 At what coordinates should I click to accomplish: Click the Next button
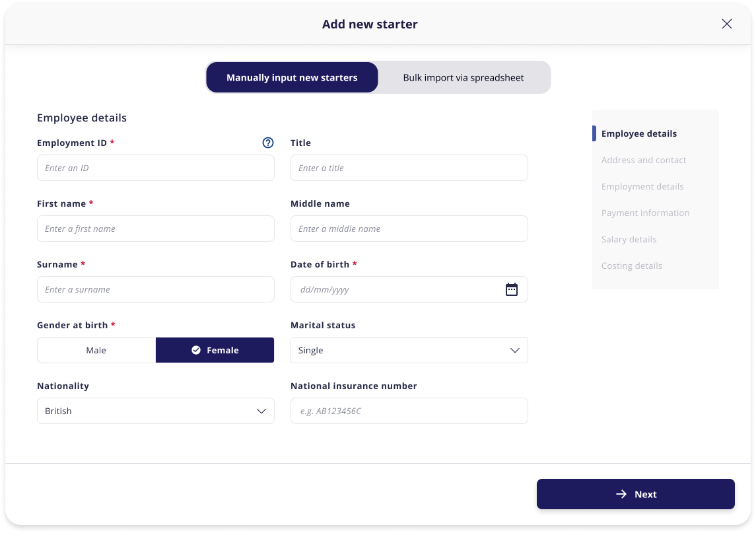[x=635, y=494]
